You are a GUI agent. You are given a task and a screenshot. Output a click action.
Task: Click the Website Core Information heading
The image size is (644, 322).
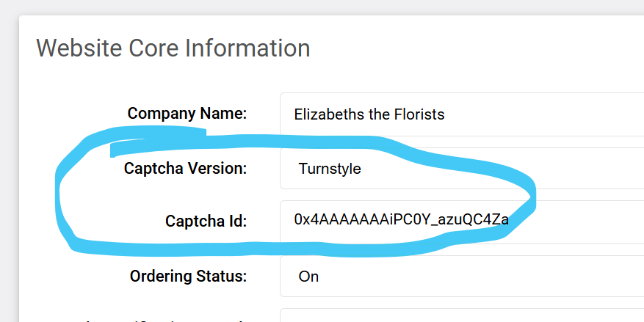173,48
